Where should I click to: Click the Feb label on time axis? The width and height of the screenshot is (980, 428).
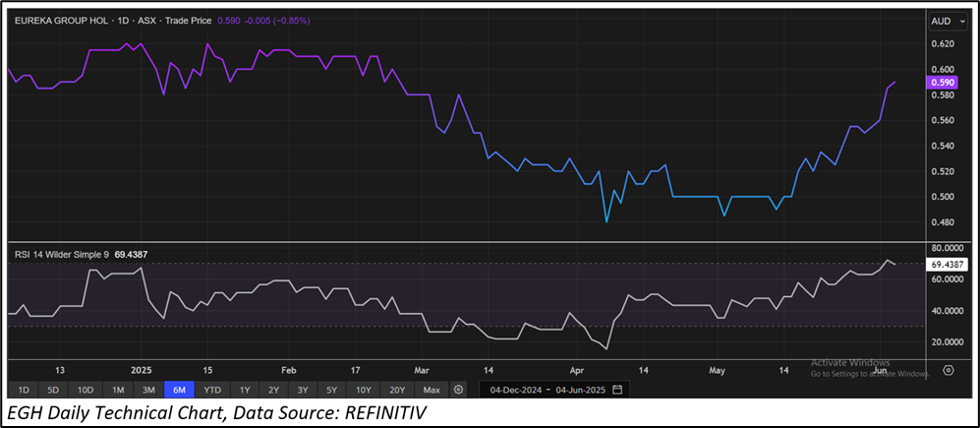[289, 370]
